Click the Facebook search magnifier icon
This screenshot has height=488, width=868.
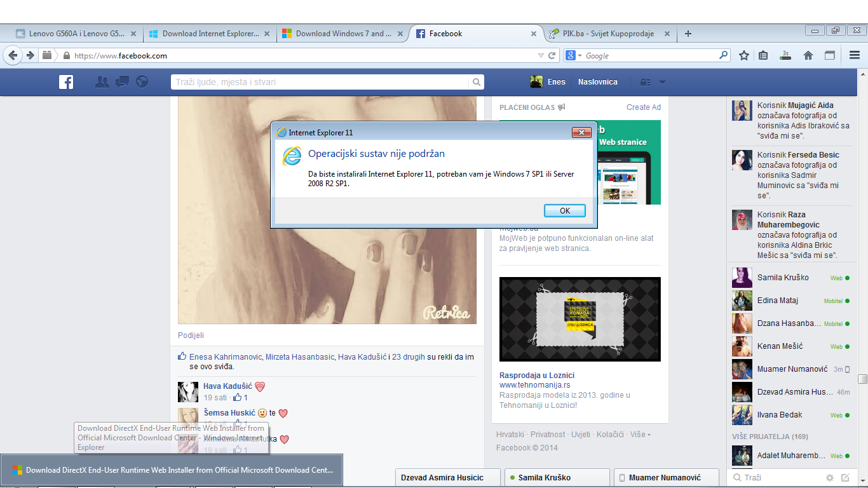[x=476, y=82]
